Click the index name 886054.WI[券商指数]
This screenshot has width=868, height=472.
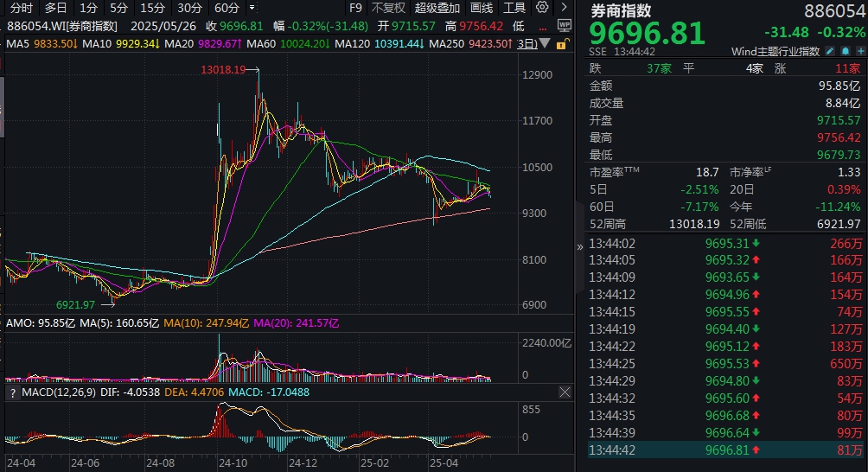pos(62,26)
